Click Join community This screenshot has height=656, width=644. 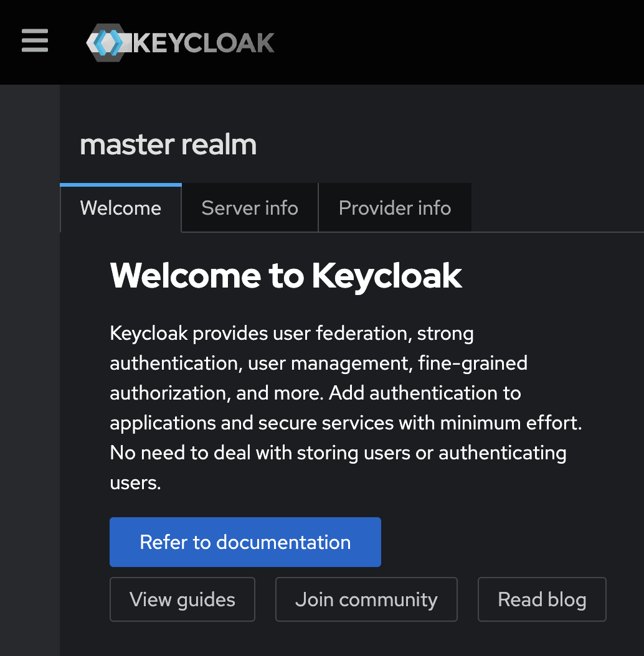(366, 599)
